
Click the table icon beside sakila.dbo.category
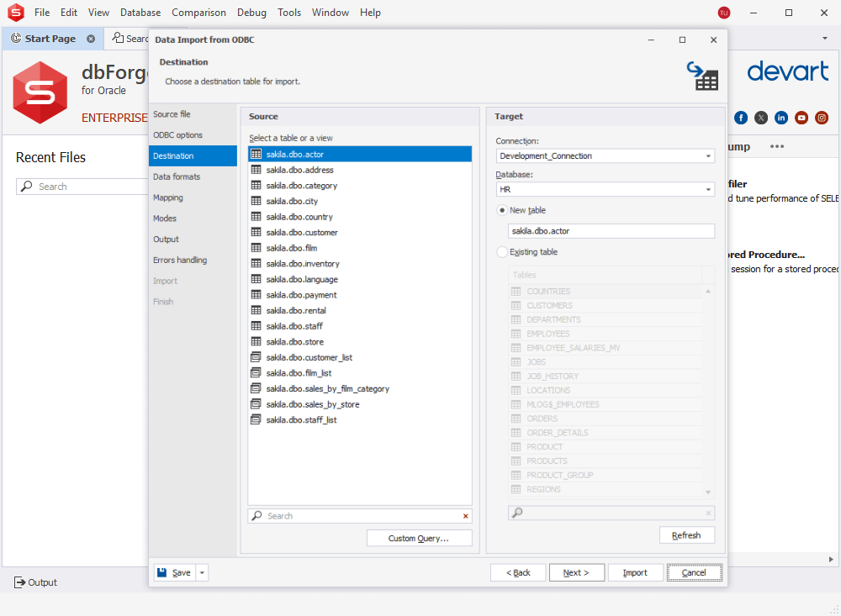[257, 185]
